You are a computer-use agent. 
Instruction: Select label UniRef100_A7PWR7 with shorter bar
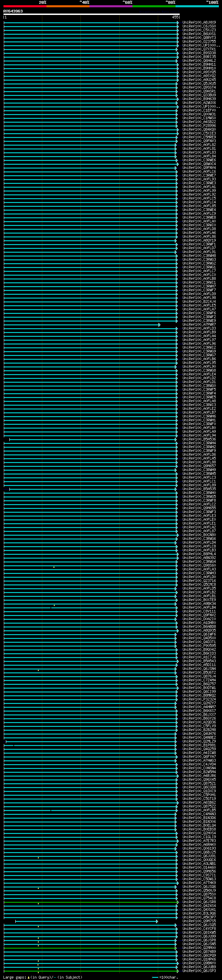[199, 324]
